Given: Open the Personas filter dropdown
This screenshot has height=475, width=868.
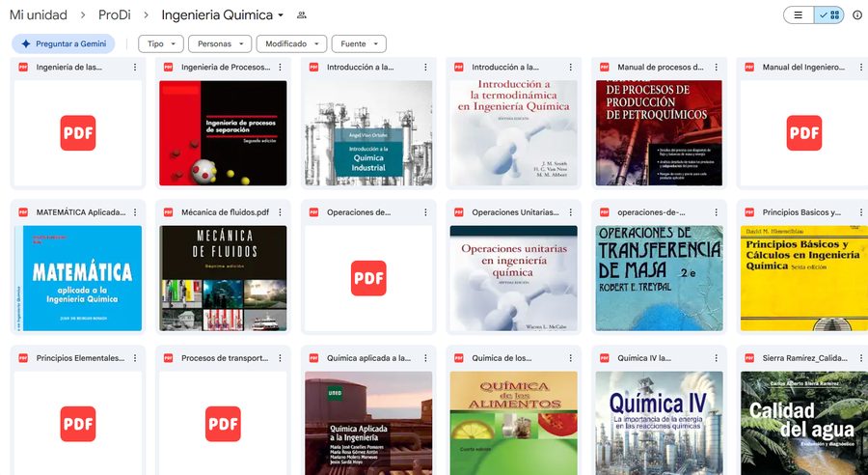Looking at the screenshot, I should click(x=220, y=43).
